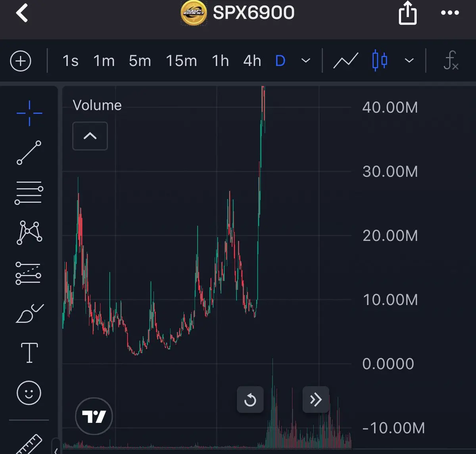
Task: Open the horizontal lines Fibonacci tool
Action: pos(29,193)
